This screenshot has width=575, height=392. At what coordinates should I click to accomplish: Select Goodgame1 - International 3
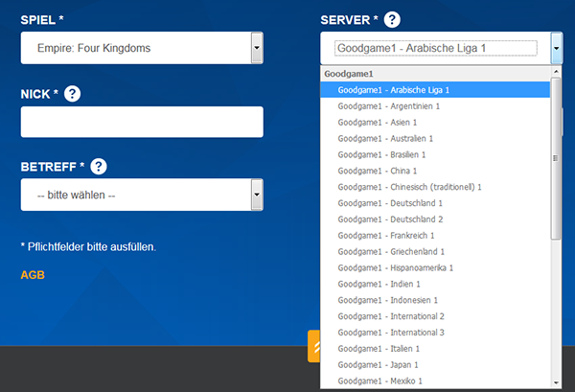click(x=435, y=333)
